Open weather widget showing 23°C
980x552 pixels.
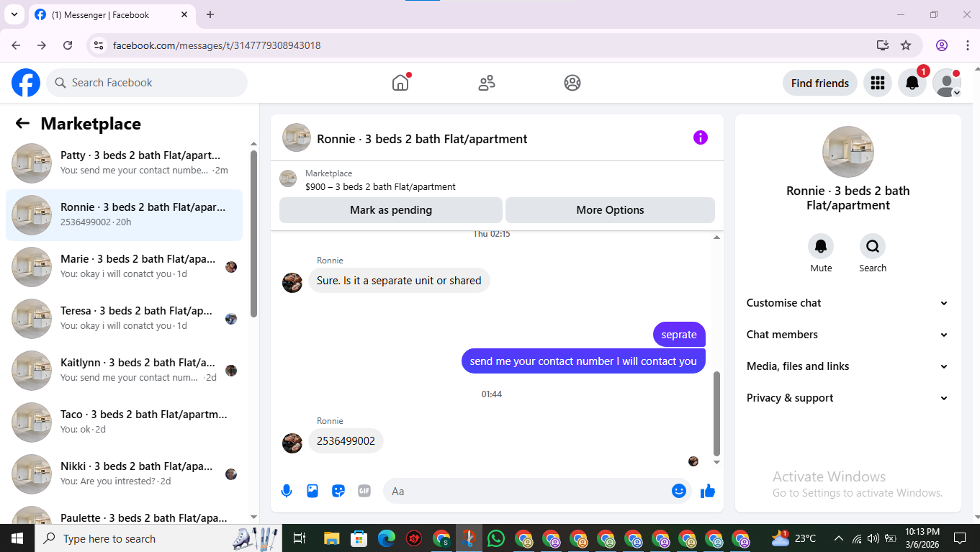pyautogui.click(x=794, y=538)
